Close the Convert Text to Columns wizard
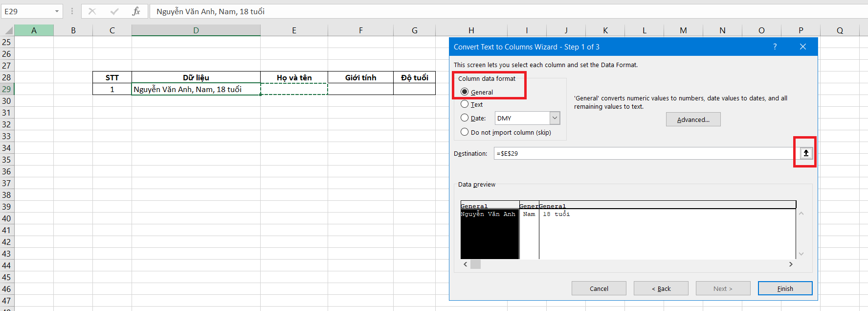The width and height of the screenshot is (868, 311). pos(802,47)
